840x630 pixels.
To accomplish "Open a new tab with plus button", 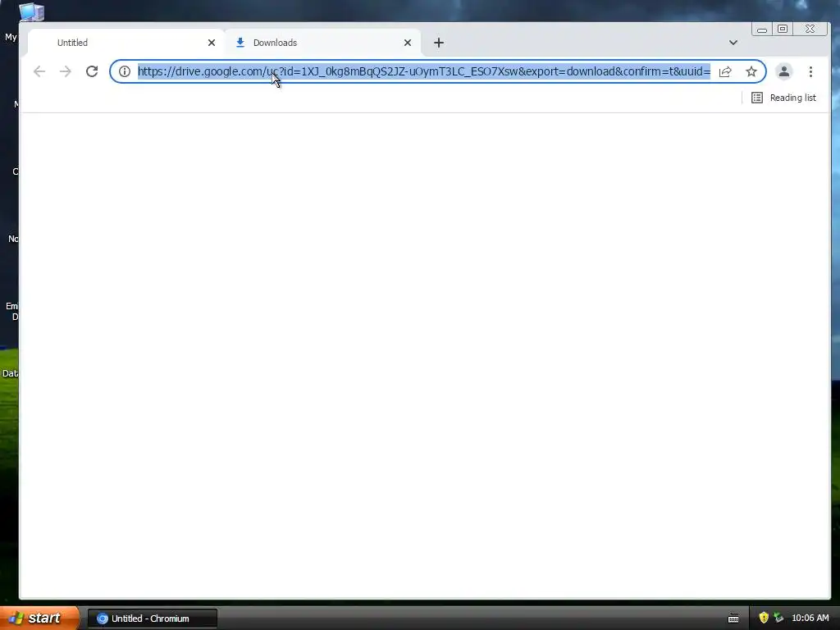I will [439, 43].
